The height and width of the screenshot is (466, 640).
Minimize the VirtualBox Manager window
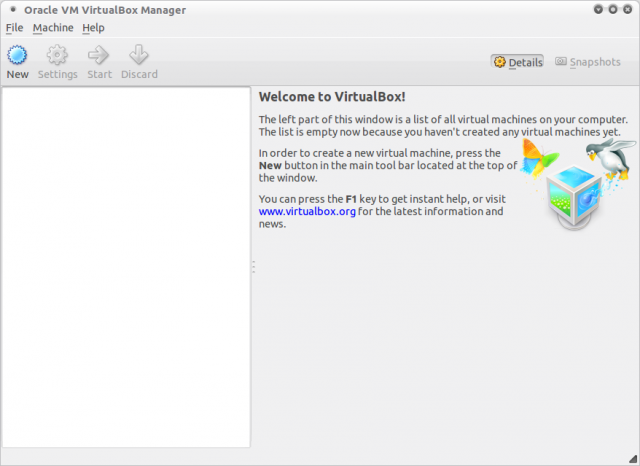point(598,9)
